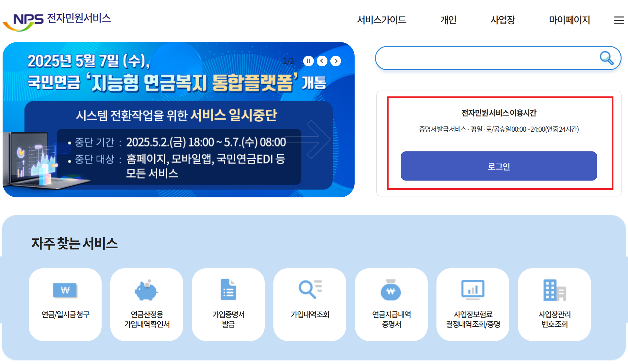Select the 연금/일시금청구 won icon
This screenshot has width=628, height=364.
(65, 291)
